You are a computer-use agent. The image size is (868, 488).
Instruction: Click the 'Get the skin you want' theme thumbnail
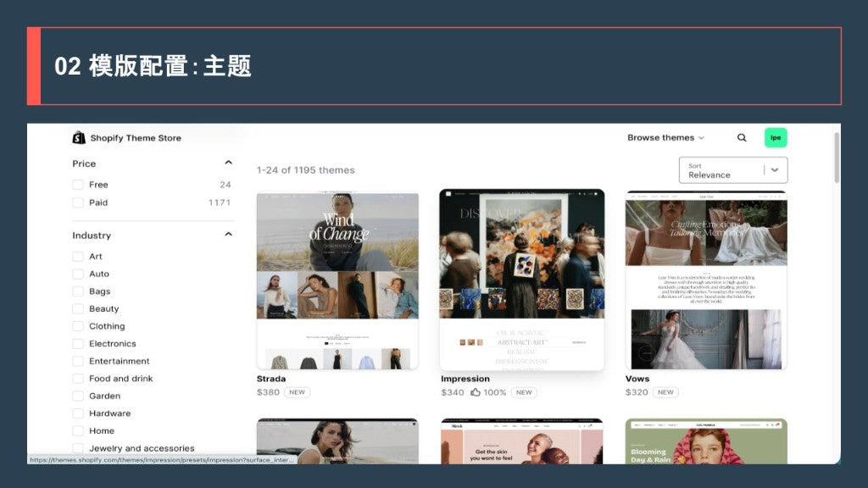(522, 441)
